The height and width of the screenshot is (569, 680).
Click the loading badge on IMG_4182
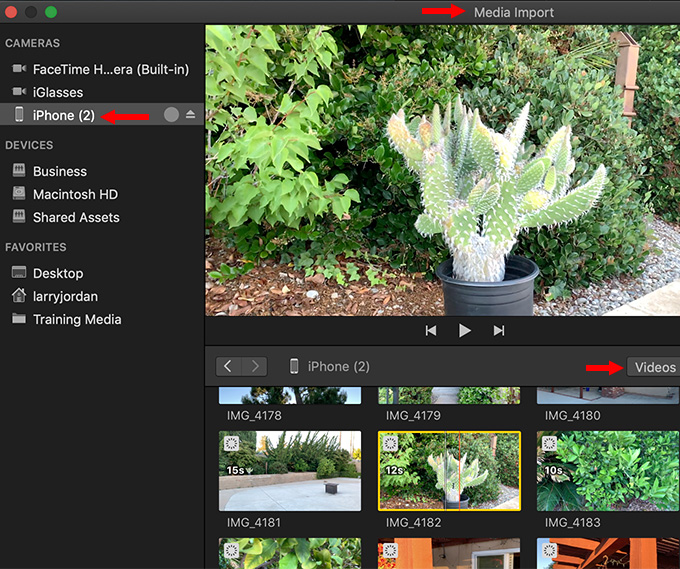tap(390, 443)
